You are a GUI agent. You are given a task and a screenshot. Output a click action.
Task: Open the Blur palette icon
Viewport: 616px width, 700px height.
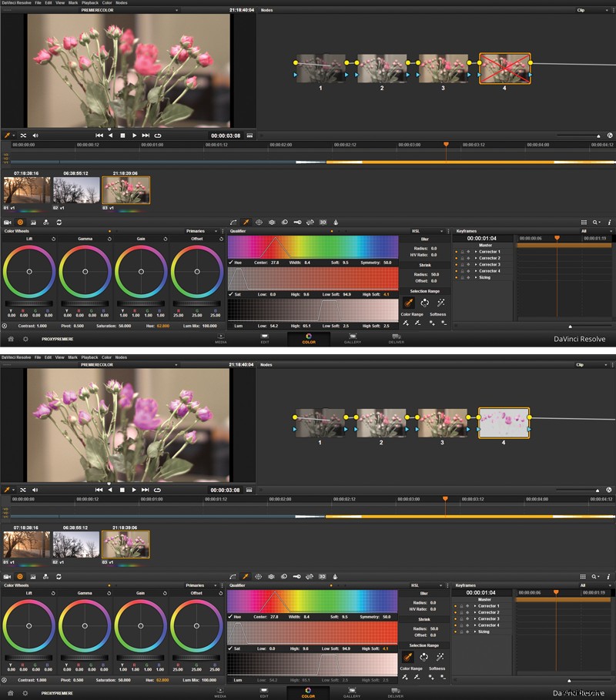(283, 222)
